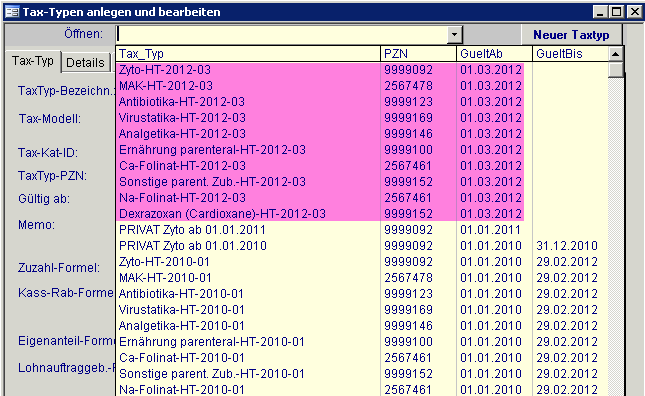Click the TaxTyp-Bezeichn. label

click(x=66, y=91)
